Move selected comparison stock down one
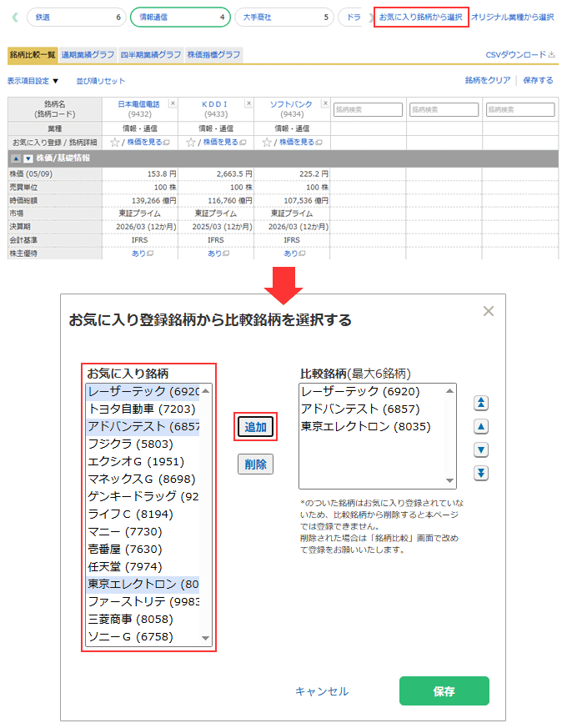Viewport: 567px width, 728px height. 480,449
